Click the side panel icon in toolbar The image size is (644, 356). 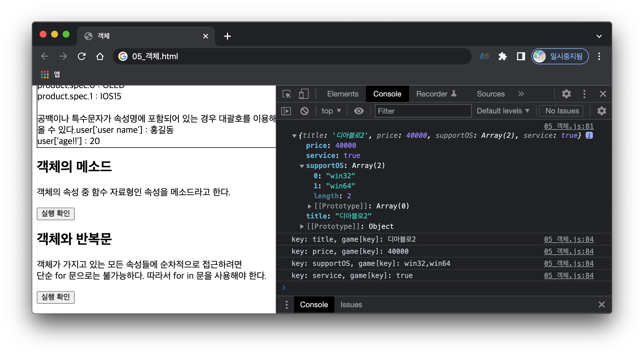[521, 56]
